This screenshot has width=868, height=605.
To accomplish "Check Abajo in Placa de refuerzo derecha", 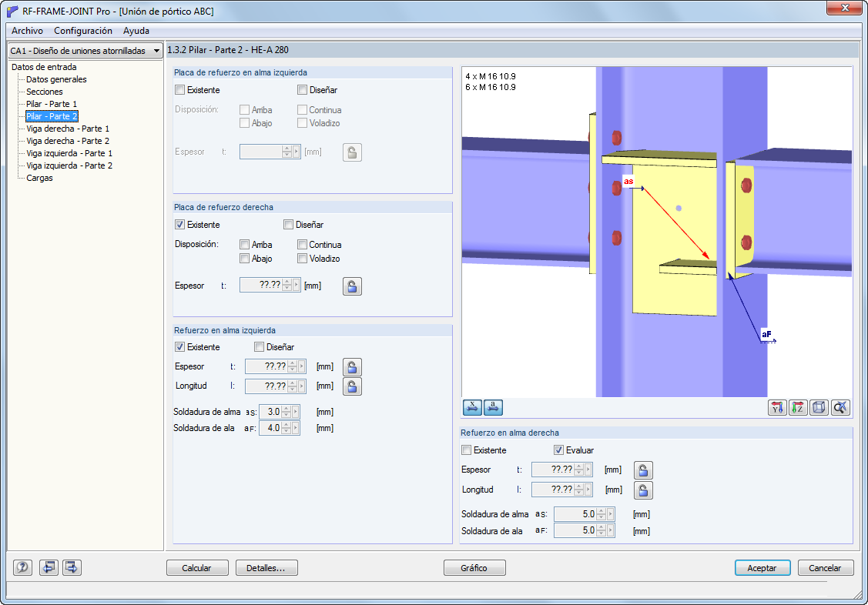I will click(245, 259).
